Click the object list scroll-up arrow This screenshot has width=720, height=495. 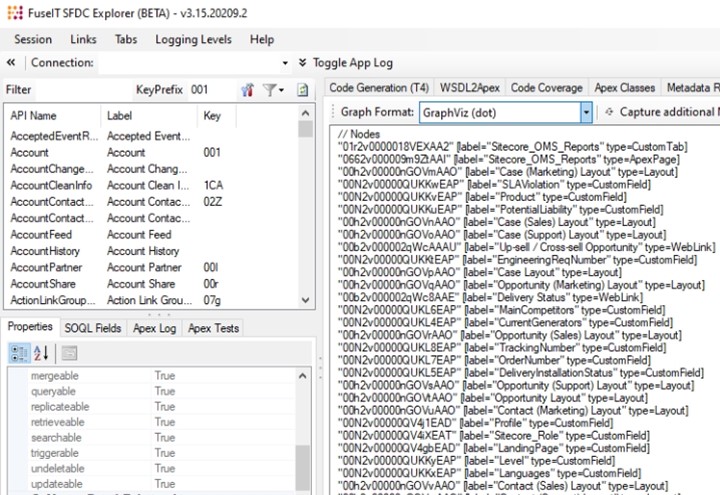point(305,113)
